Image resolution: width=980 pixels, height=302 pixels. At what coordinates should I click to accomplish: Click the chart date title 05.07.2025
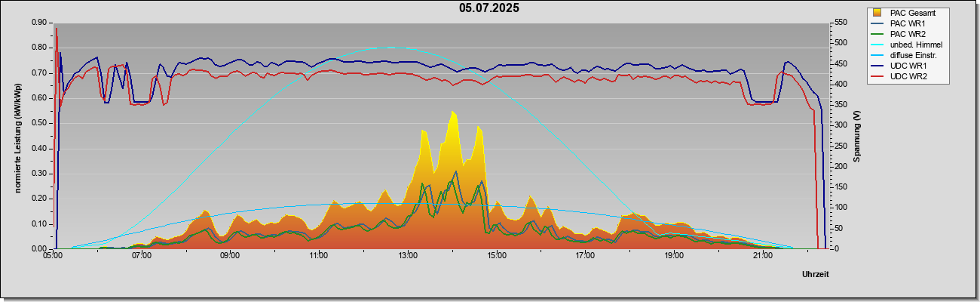[x=489, y=8]
